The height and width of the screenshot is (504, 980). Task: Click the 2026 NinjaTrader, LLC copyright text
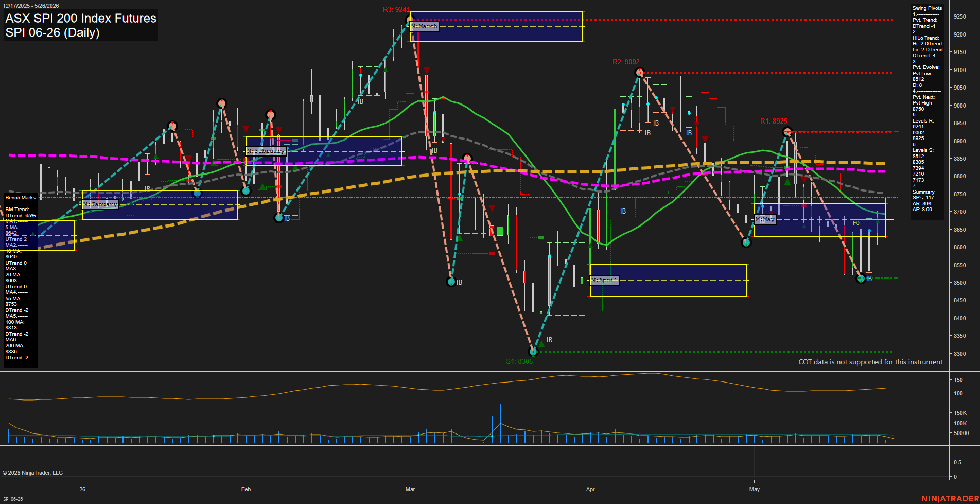pos(32,473)
